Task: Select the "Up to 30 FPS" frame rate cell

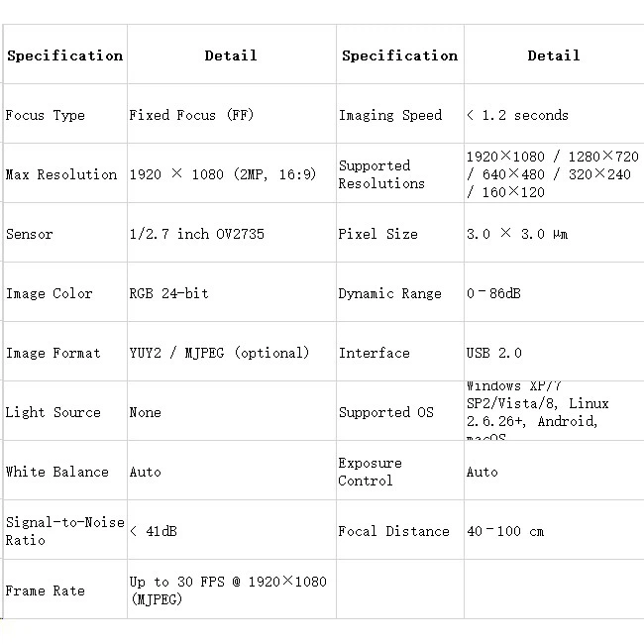Action: click(x=228, y=590)
